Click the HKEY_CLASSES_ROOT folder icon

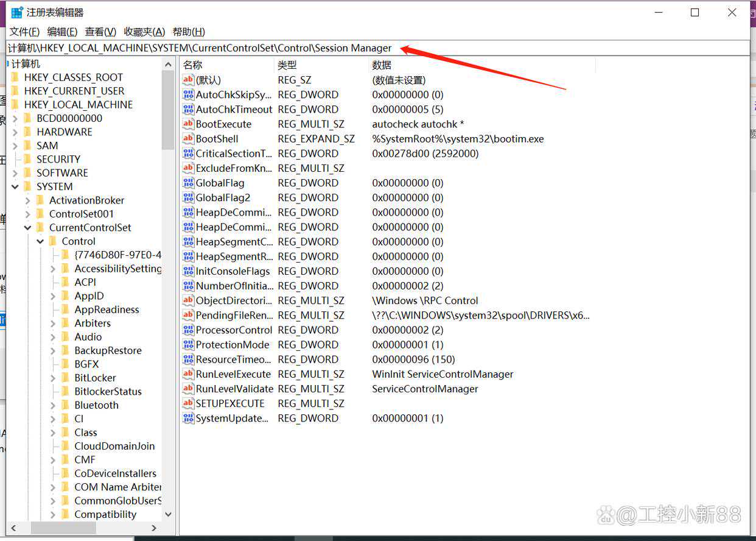[x=15, y=77]
